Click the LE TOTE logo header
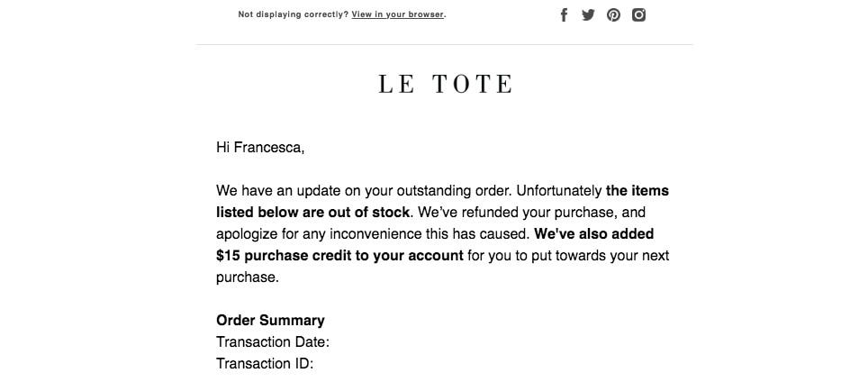The height and width of the screenshot is (391, 868). pyautogui.click(x=445, y=84)
